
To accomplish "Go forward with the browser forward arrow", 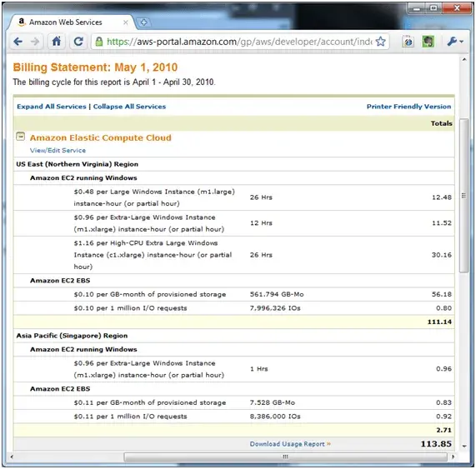I will tap(35, 42).
